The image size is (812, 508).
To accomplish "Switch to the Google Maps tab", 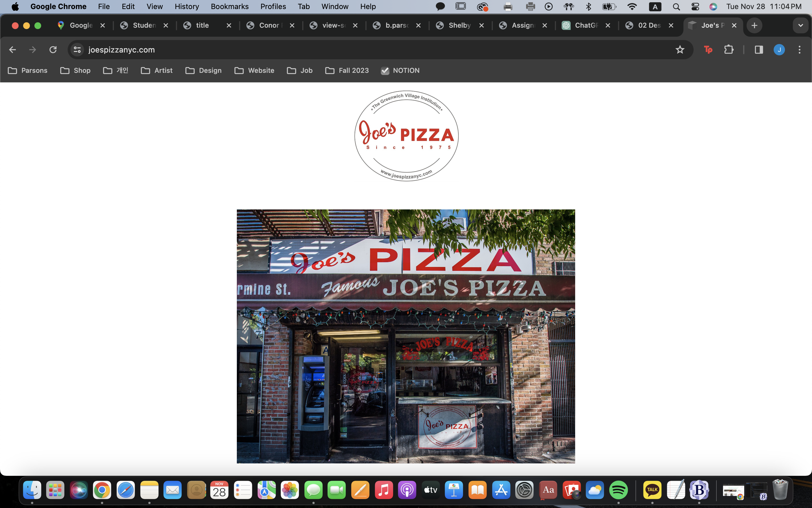I will (81, 25).
